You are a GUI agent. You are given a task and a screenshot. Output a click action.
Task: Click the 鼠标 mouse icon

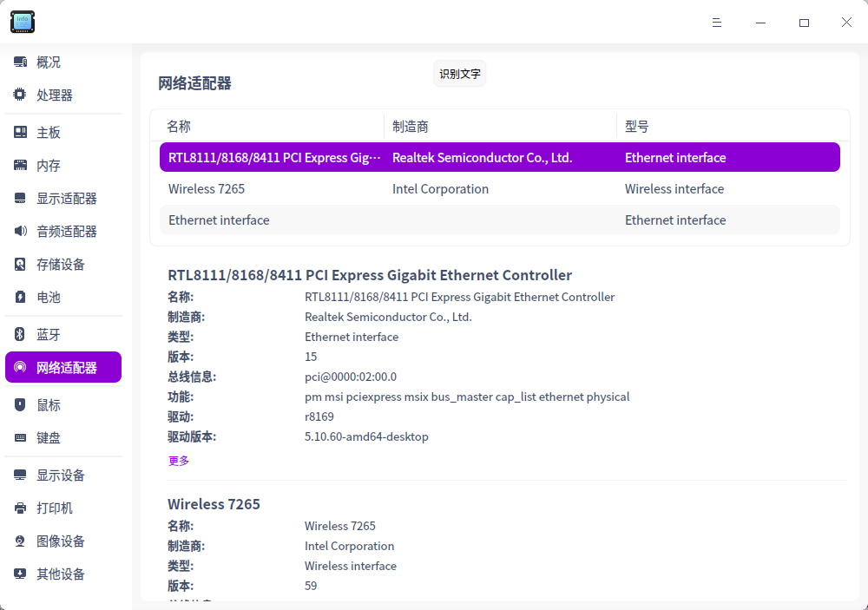pyautogui.click(x=21, y=404)
